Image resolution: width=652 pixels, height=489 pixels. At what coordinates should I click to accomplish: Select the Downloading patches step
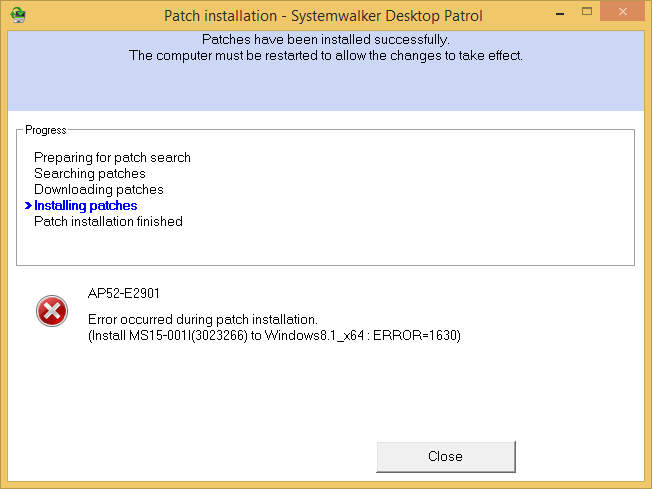coord(99,190)
